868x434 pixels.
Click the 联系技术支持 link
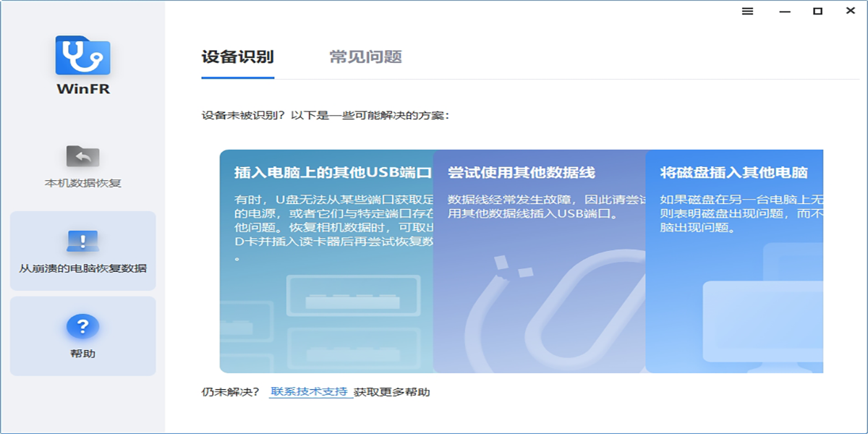point(310,392)
